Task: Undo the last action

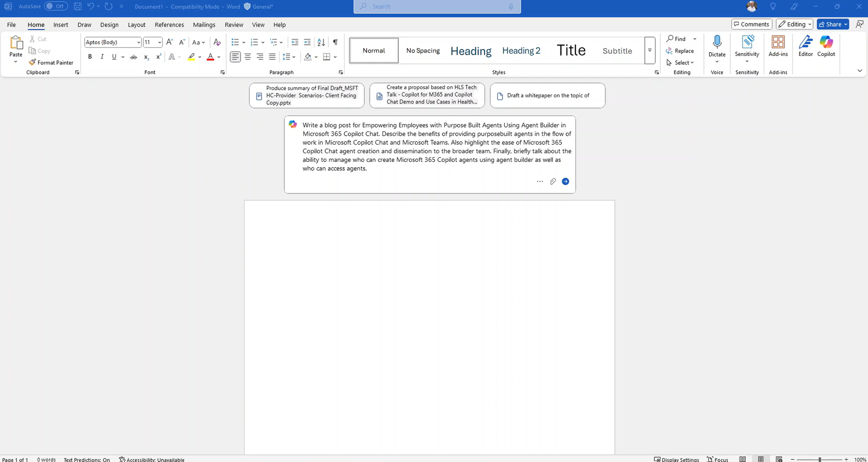Action: click(90, 7)
